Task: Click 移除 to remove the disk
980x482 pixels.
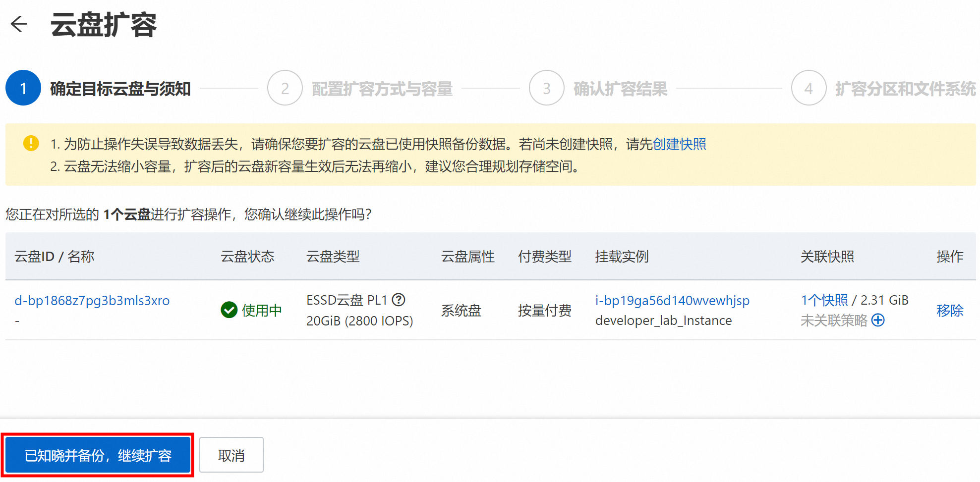Action: pyautogui.click(x=950, y=311)
